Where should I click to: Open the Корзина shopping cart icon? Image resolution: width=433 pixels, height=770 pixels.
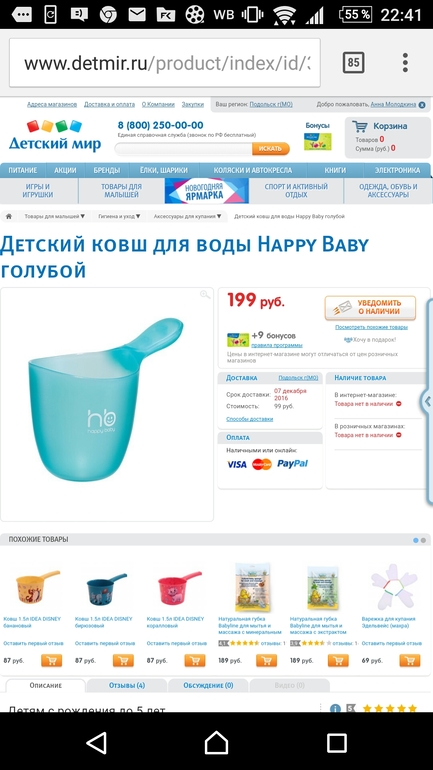click(359, 126)
